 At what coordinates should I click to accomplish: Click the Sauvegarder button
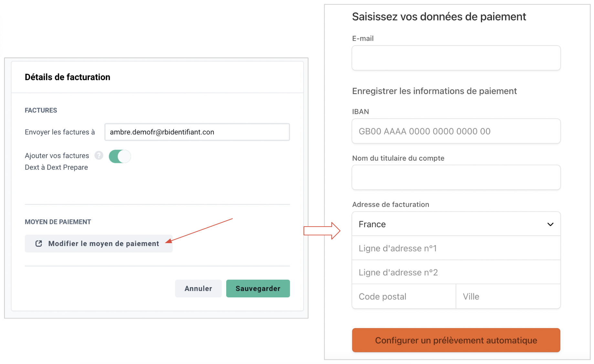pyautogui.click(x=258, y=288)
